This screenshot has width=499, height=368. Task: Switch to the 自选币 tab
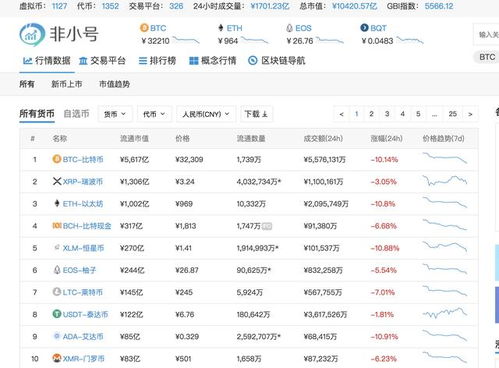point(76,114)
